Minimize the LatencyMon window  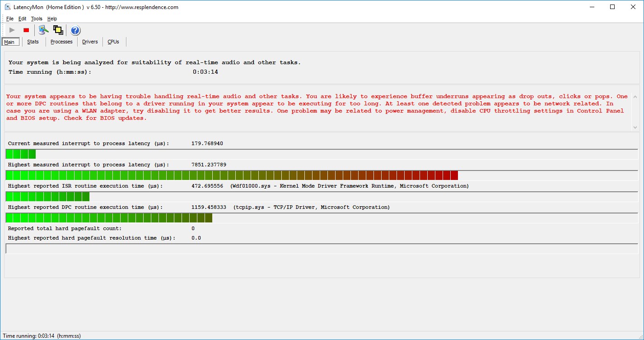(592, 7)
